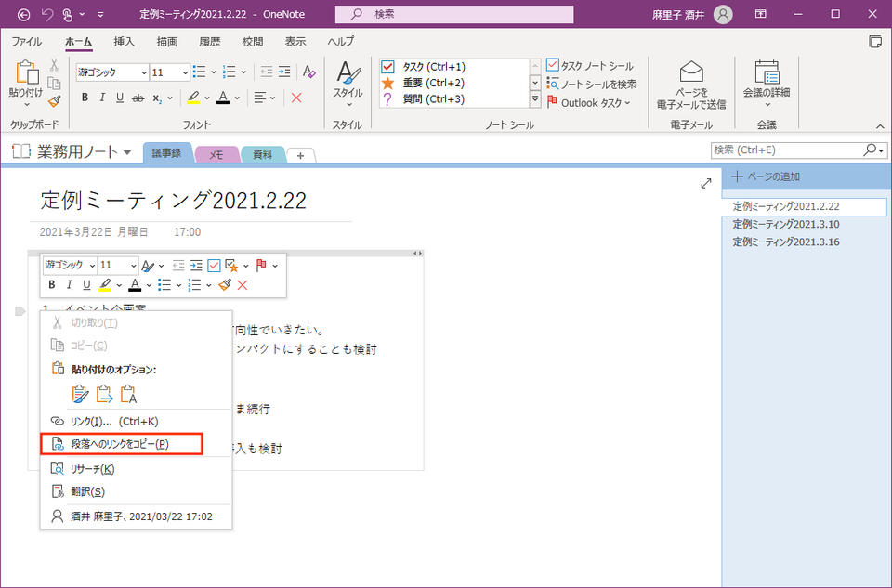Choose Merge Formatting paste option

pos(105,394)
